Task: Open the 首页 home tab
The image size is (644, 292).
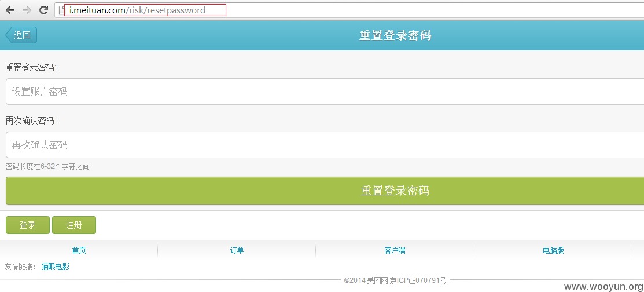Action: pyautogui.click(x=79, y=250)
